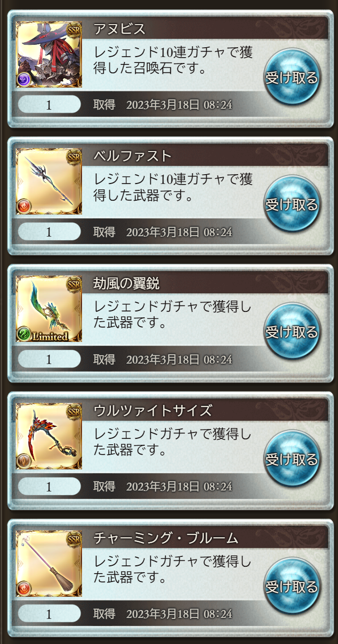
Task: Claim the ベルファスト weapon
Action: (x=292, y=205)
